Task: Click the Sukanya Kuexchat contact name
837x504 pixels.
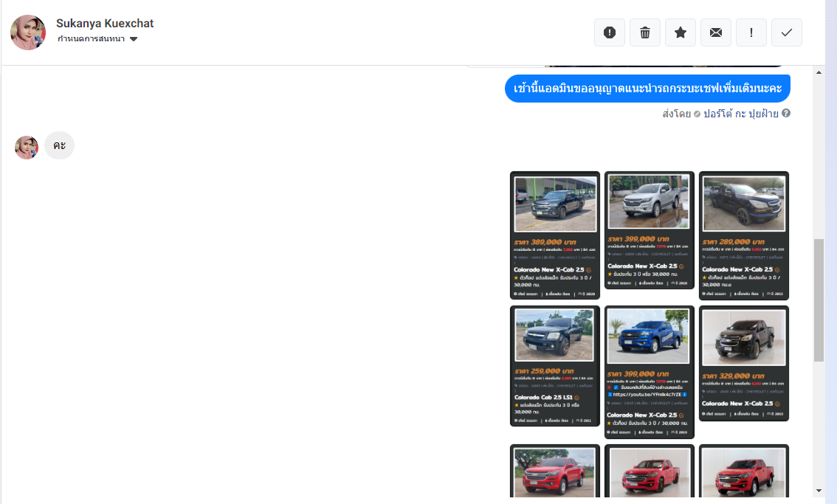Action: pos(105,24)
